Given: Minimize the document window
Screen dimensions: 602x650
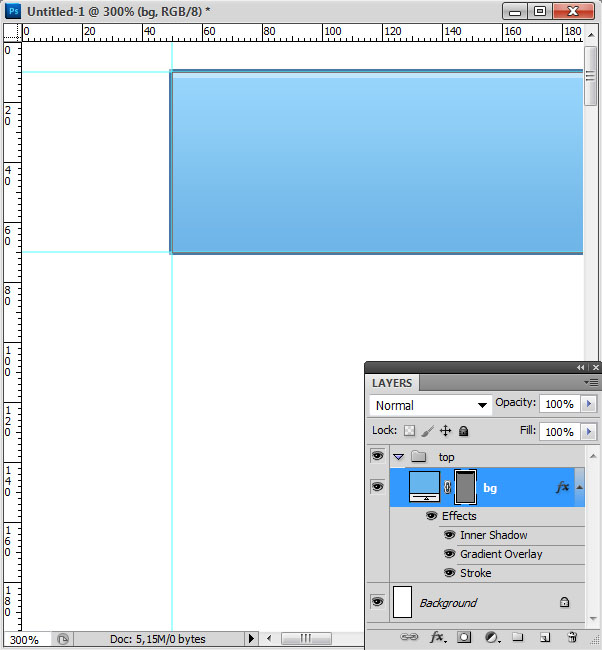Looking at the screenshot, I should tap(515, 11).
